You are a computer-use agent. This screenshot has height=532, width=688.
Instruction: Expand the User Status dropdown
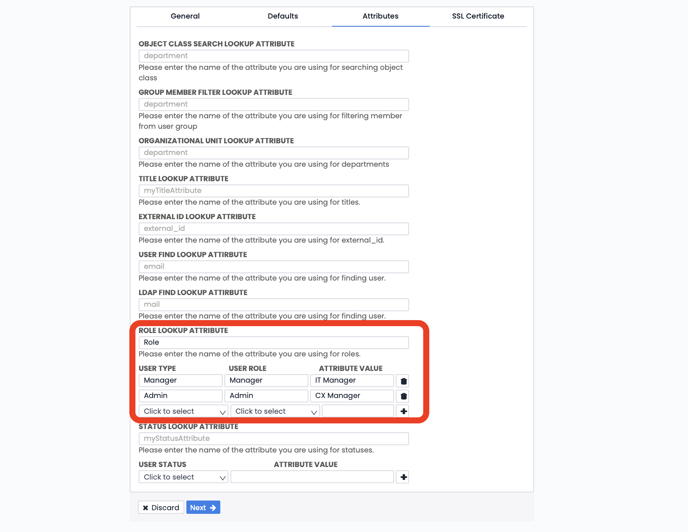(x=183, y=477)
